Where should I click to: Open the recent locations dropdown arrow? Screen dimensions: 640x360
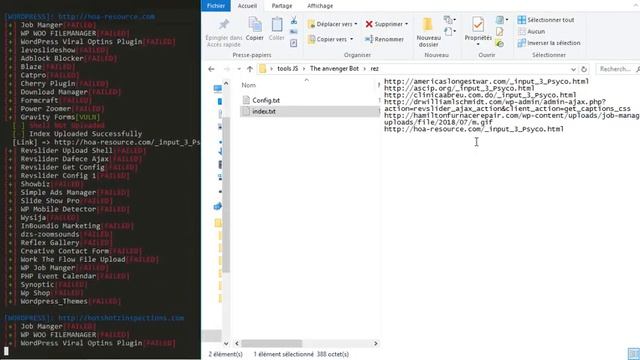click(239, 69)
